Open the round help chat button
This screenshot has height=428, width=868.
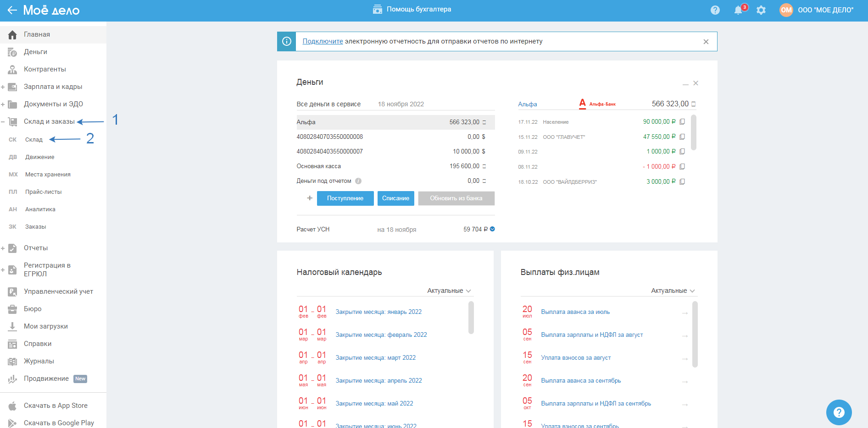click(839, 412)
